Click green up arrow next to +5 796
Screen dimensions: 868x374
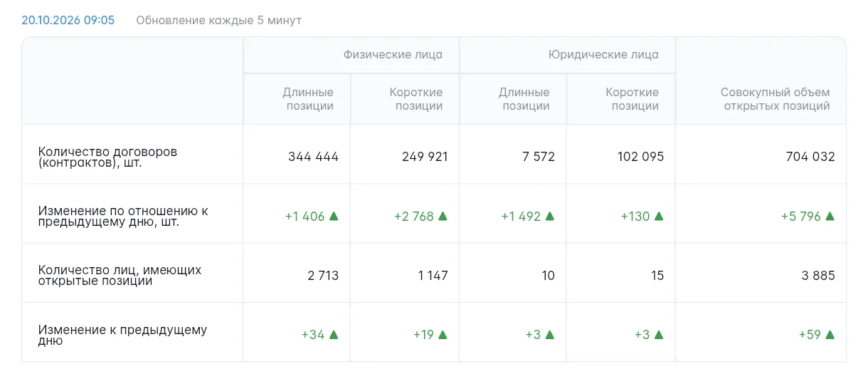point(830,216)
